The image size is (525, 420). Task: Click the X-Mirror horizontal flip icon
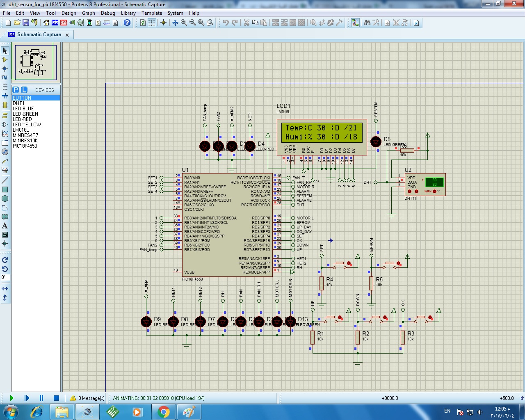(5, 289)
